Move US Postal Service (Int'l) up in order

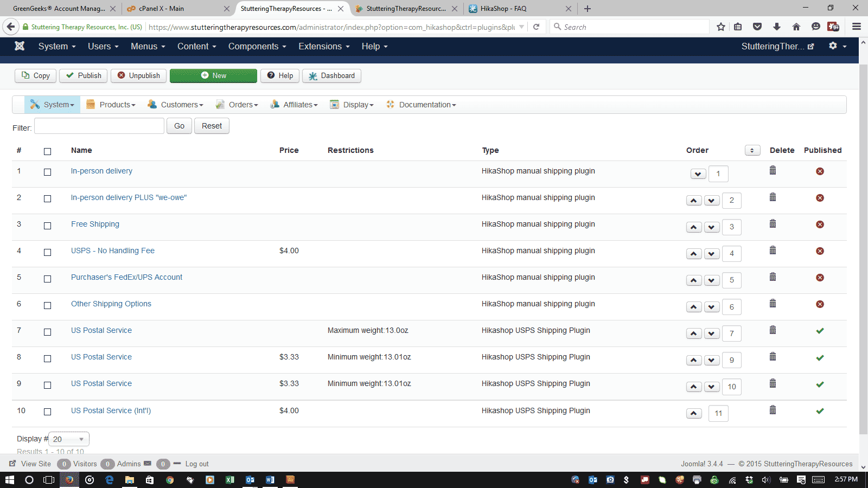(694, 414)
